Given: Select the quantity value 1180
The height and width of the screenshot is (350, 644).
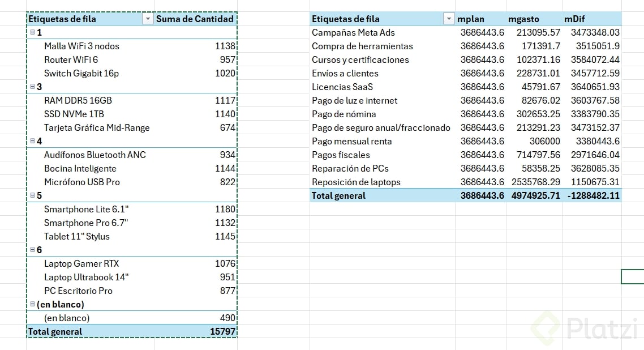Looking at the screenshot, I should coord(225,209).
